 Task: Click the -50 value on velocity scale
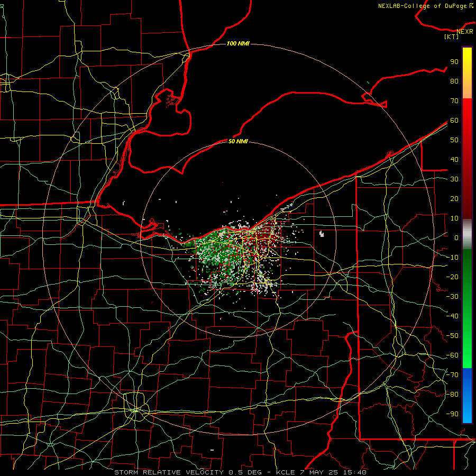[452, 336]
